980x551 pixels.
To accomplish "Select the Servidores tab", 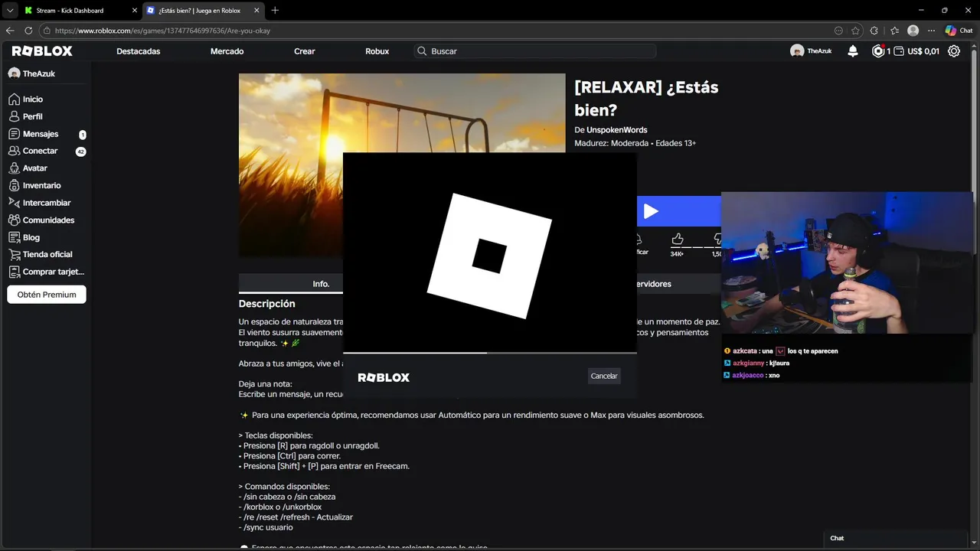I will [x=651, y=284].
